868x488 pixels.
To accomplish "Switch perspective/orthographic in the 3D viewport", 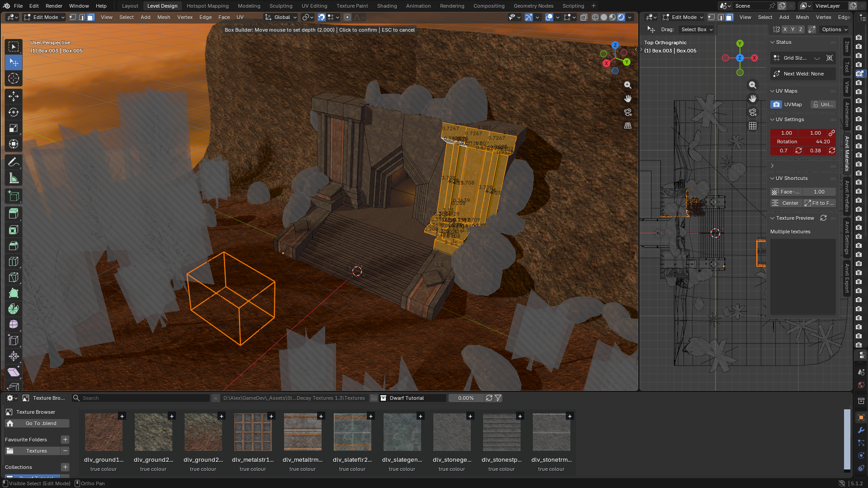I will 628,126.
